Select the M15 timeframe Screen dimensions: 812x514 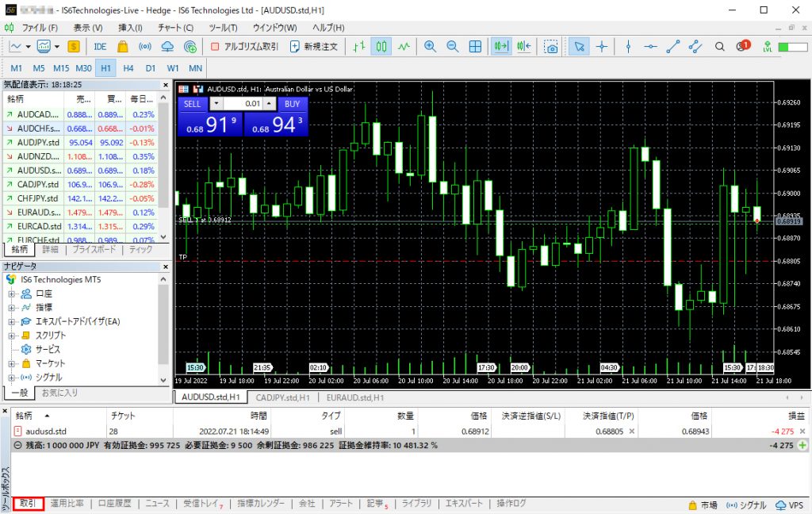tap(60, 68)
